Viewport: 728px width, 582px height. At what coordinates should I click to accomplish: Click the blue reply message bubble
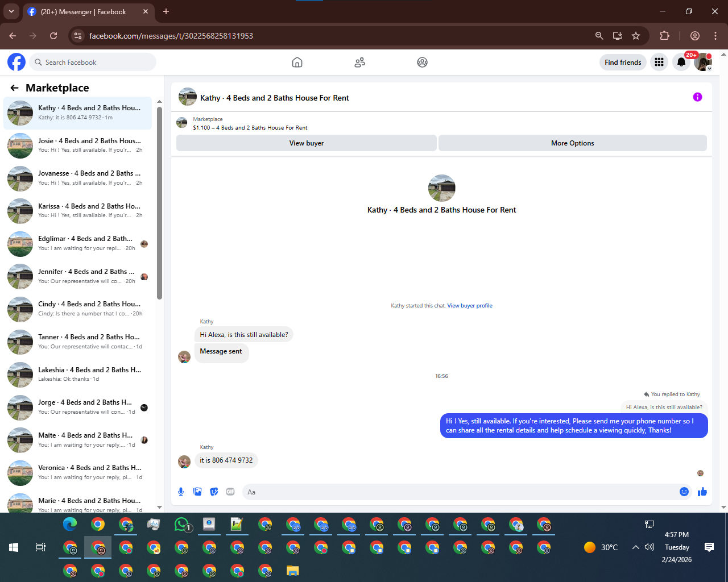(574, 426)
